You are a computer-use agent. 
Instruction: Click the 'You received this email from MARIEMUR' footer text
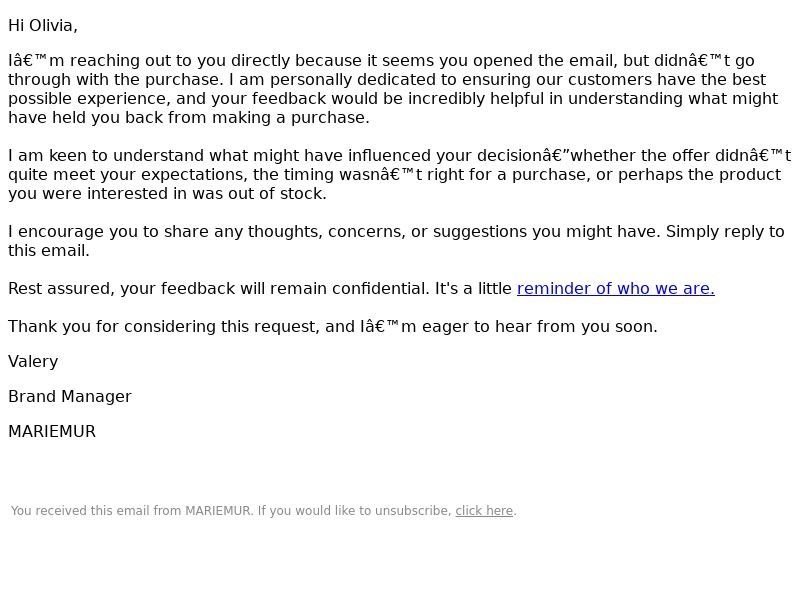click(x=131, y=511)
